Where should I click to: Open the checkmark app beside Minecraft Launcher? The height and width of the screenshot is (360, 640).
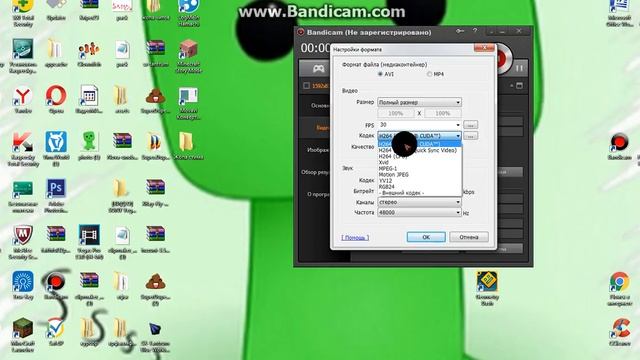pyautogui.click(x=56, y=332)
